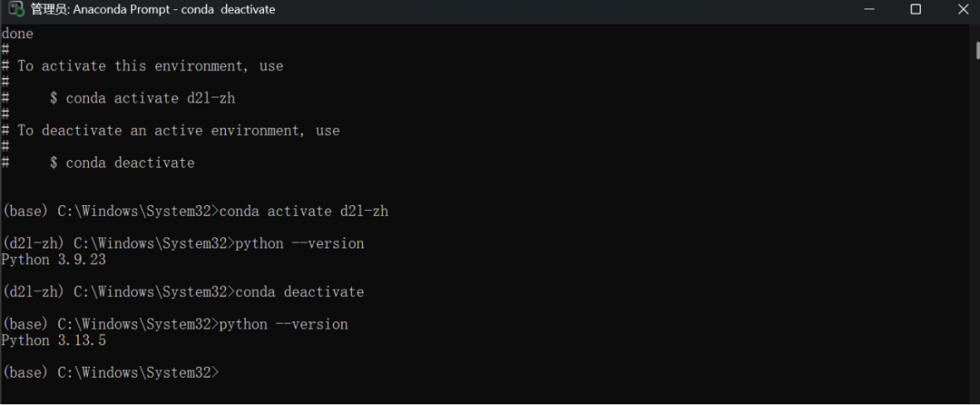Viewport: 980px width, 405px height.
Task: Click the 'Python 3.9.23' output line
Action: click(x=53, y=260)
